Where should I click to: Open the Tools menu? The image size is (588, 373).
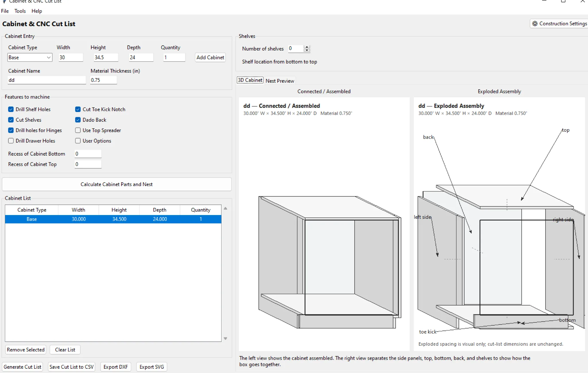(20, 11)
